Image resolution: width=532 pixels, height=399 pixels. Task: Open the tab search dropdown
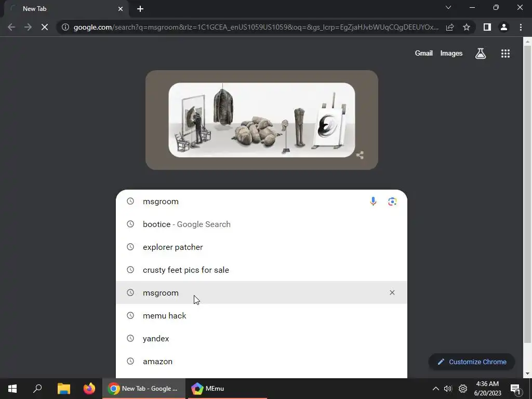click(x=448, y=7)
